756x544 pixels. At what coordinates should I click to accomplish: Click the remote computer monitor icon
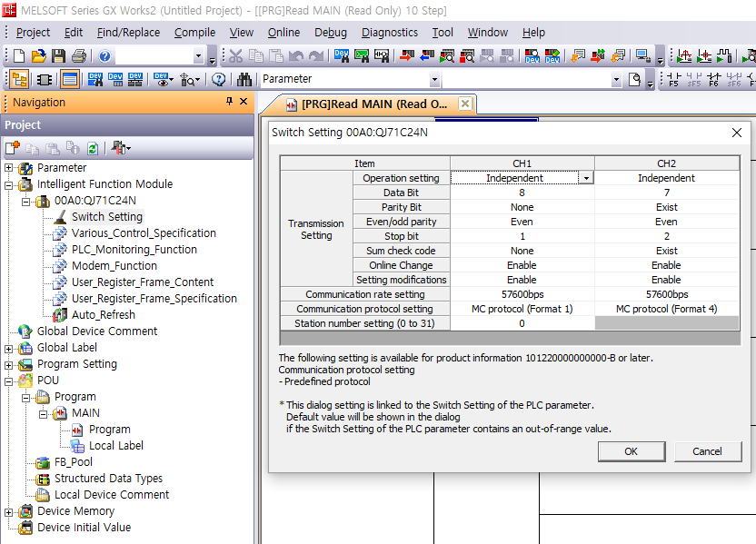pyautogui.click(x=642, y=56)
